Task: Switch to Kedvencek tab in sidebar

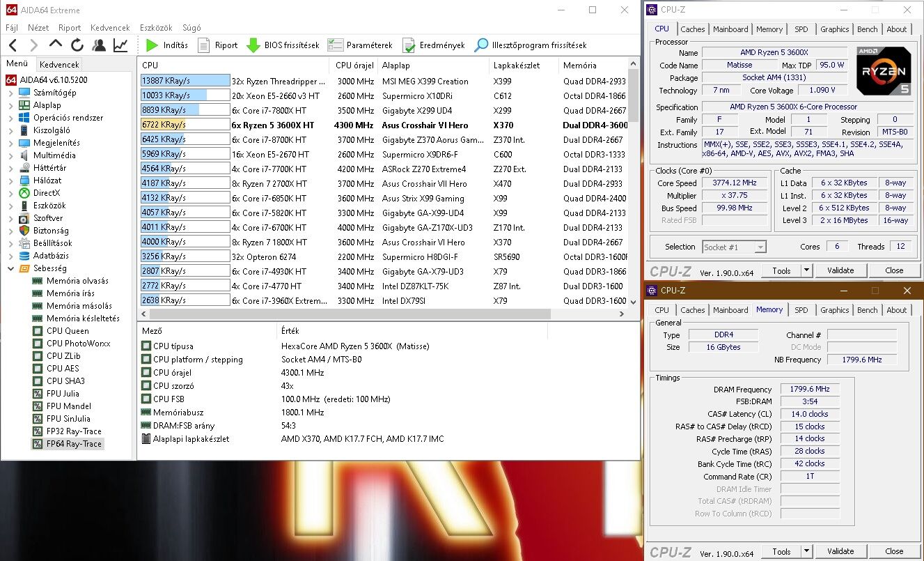Action: pos(59,64)
